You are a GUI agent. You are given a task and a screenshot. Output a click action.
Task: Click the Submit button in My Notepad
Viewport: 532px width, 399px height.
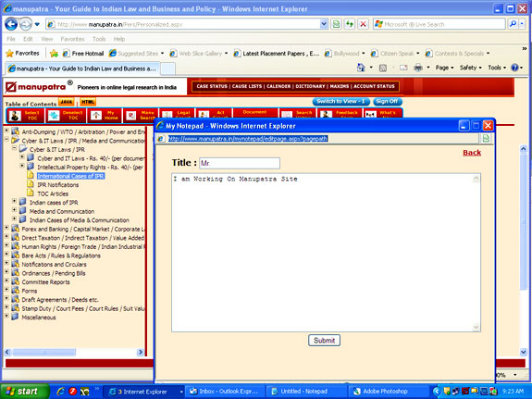(325, 341)
